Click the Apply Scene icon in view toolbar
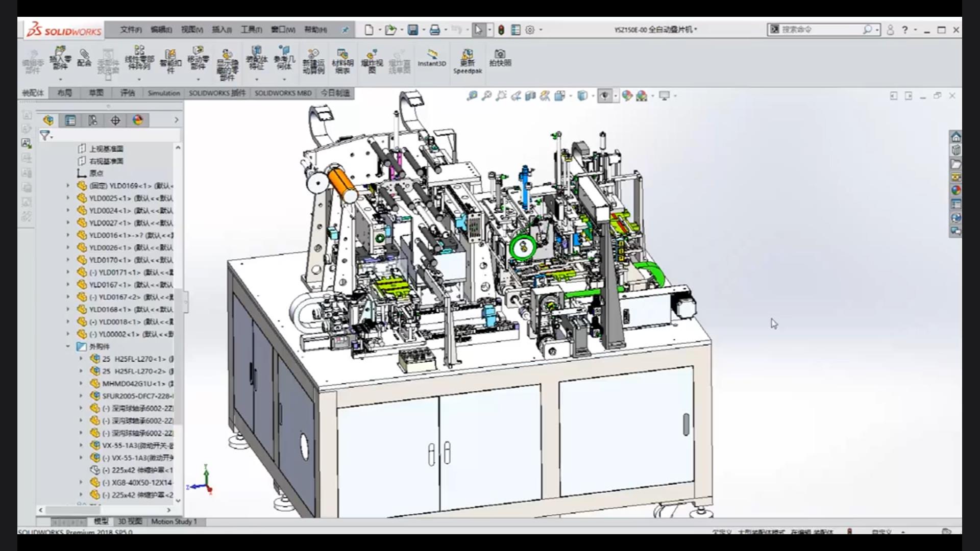This screenshot has width=980, height=551. click(x=642, y=95)
